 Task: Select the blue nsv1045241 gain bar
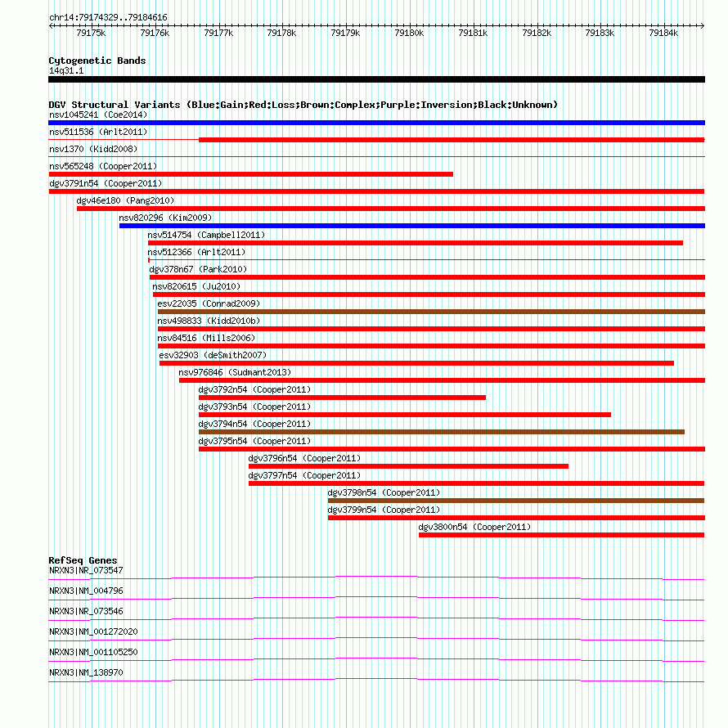click(376, 123)
